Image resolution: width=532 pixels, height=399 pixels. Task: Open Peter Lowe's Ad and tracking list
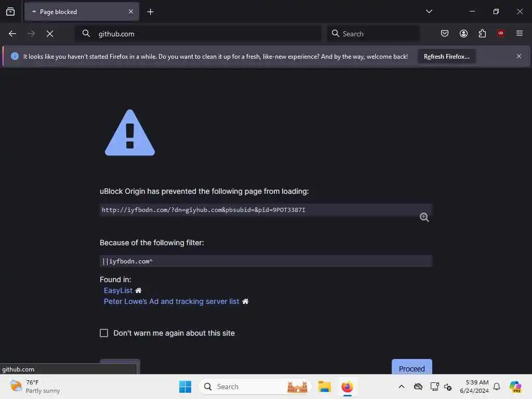(171, 302)
